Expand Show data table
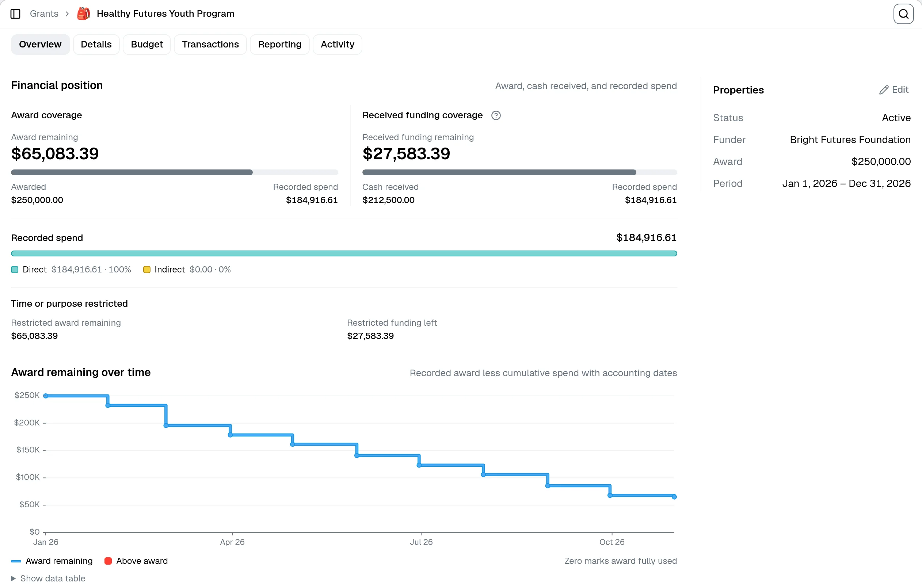 coord(48,578)
